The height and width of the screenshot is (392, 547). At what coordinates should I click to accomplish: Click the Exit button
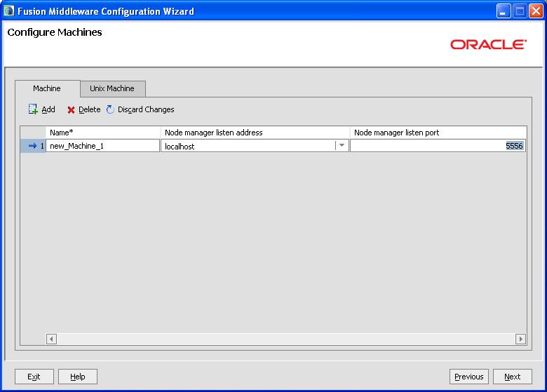coord(34,377)
